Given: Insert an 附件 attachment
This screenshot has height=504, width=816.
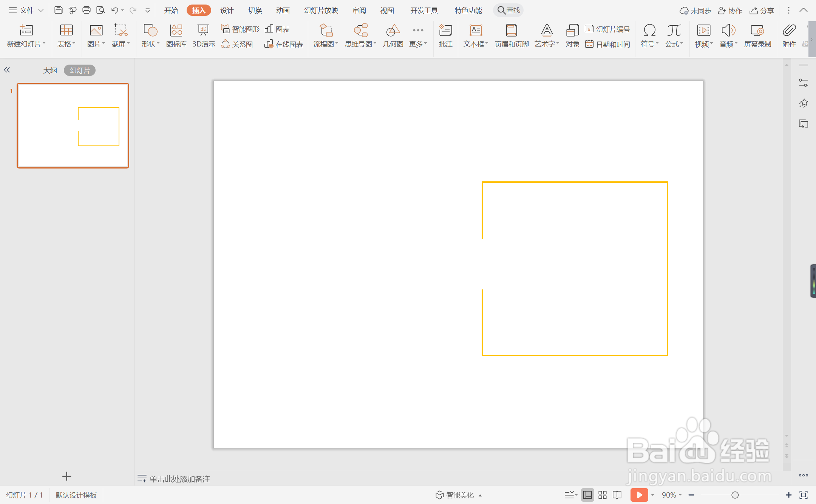Looking at the screenshot, I should [x=789, y=36].
